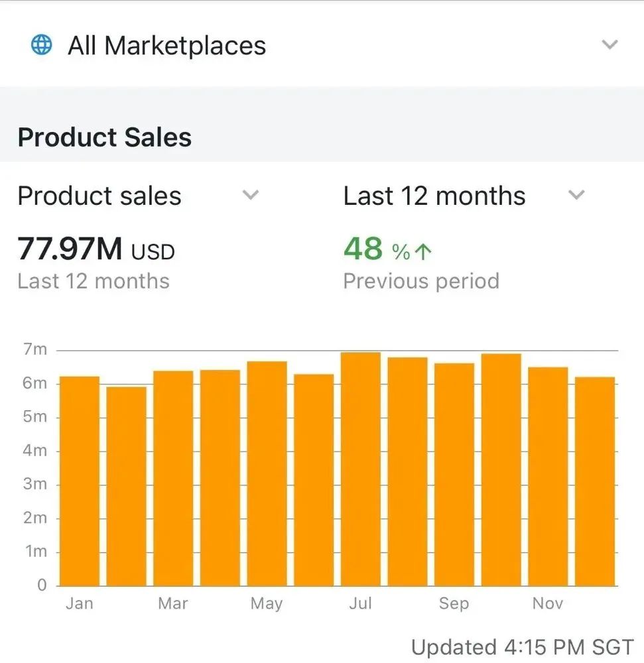This screenshot has height=663, width=644.
Task: Select the July sales bar
Action: tap(361, 469)
